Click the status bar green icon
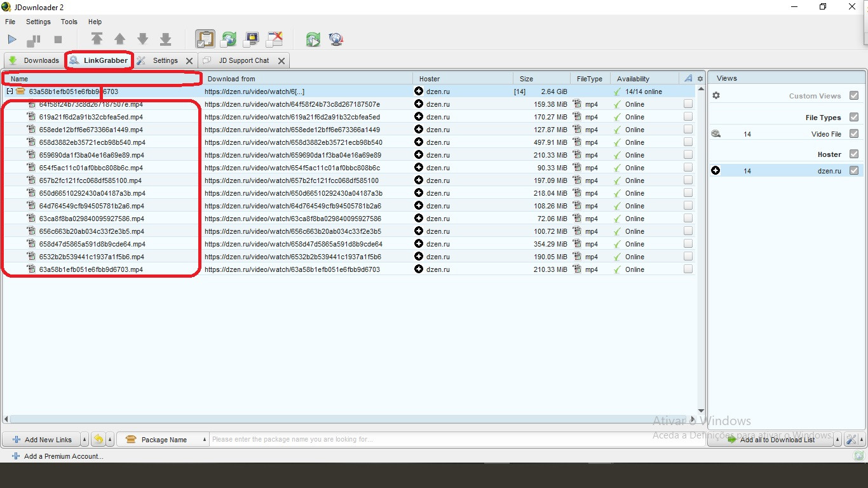The image size is (868, 488). tap(859, 456)
